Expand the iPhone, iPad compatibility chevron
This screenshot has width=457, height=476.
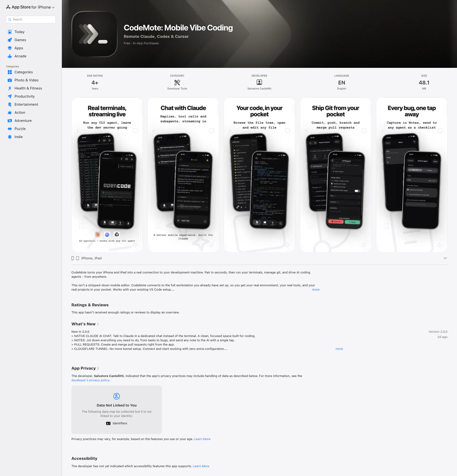(x=445, y=258)
